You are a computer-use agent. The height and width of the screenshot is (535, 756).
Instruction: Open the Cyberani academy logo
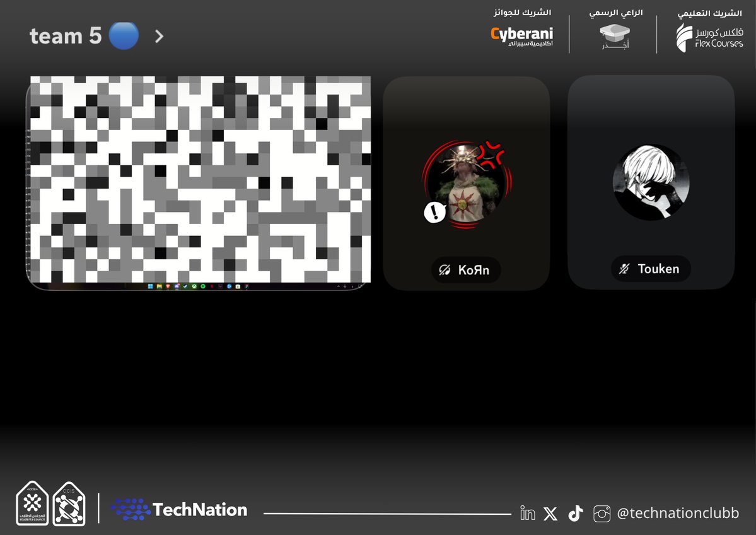(521, 36)
